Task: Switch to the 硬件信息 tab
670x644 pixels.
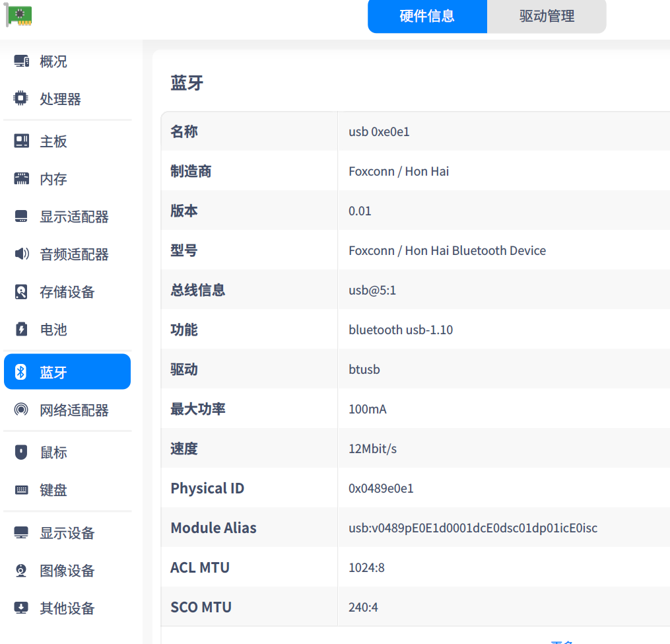Action: (x=427, y=17)
